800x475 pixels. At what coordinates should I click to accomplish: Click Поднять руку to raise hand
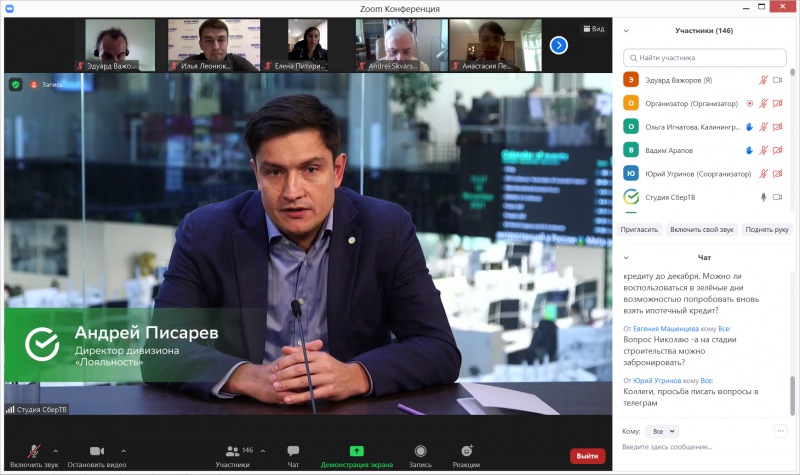pyautogui.click(x=767, y=229)
